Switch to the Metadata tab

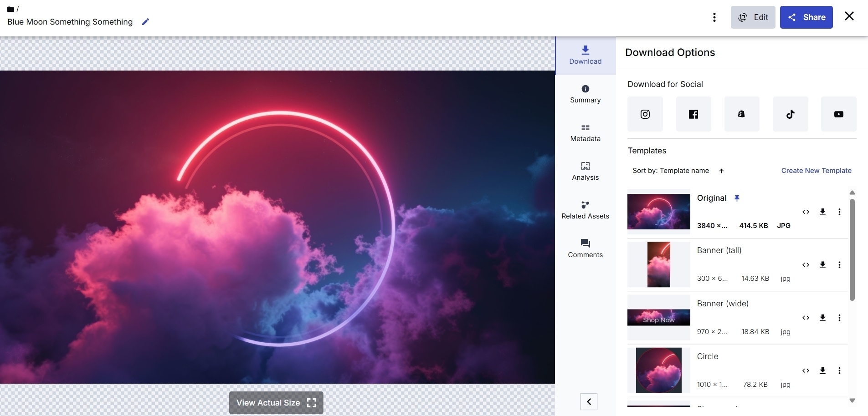tap(586, 133)
